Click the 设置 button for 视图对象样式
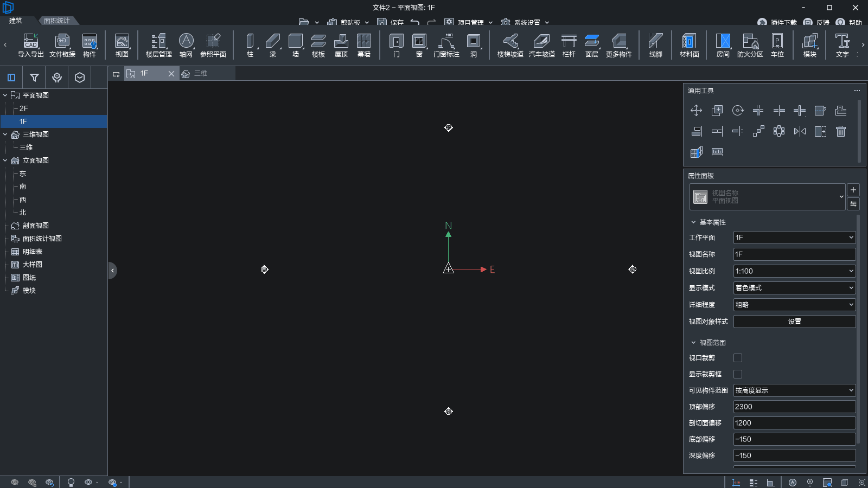The width and height of the screenshot is (868, 488). point(794,322)
